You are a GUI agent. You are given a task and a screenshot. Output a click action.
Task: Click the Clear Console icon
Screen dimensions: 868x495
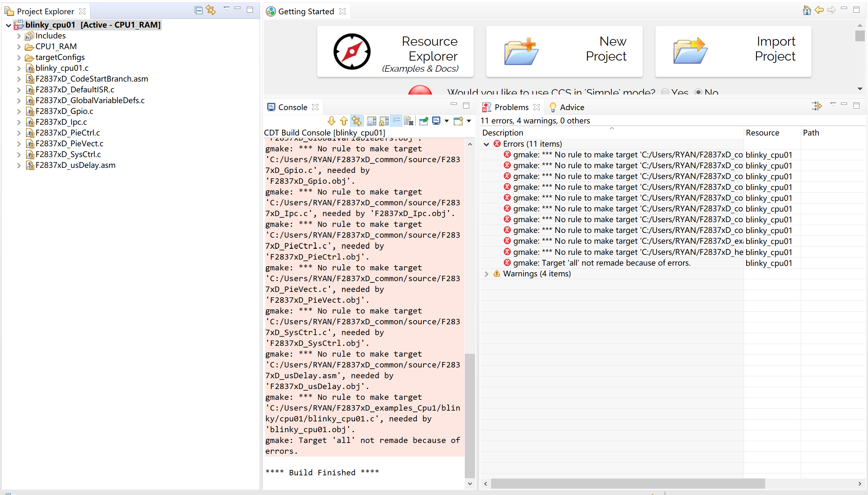click(409, 121)
